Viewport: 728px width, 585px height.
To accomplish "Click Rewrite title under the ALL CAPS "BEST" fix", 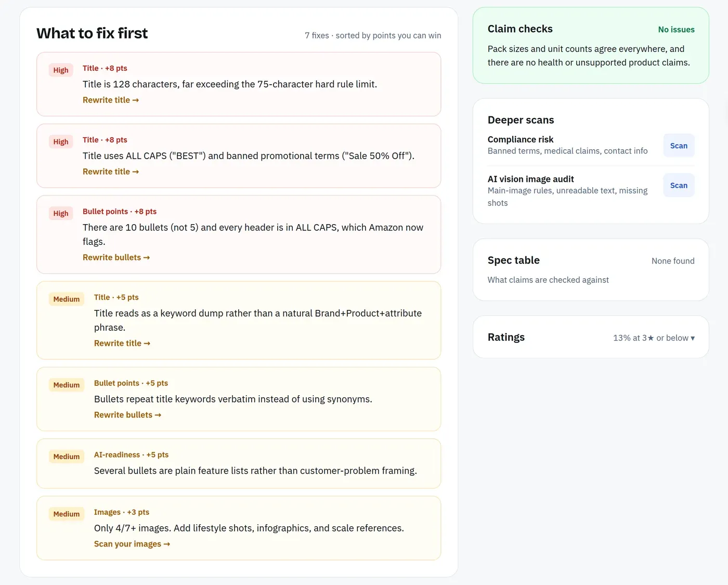I will pos(111,172).
